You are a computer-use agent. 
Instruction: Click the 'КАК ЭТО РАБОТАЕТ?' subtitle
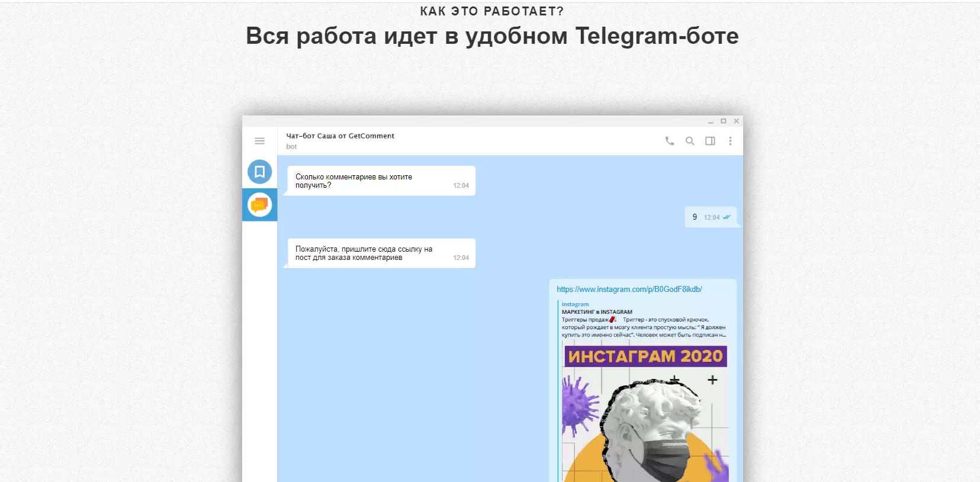(x=492, y=11)
